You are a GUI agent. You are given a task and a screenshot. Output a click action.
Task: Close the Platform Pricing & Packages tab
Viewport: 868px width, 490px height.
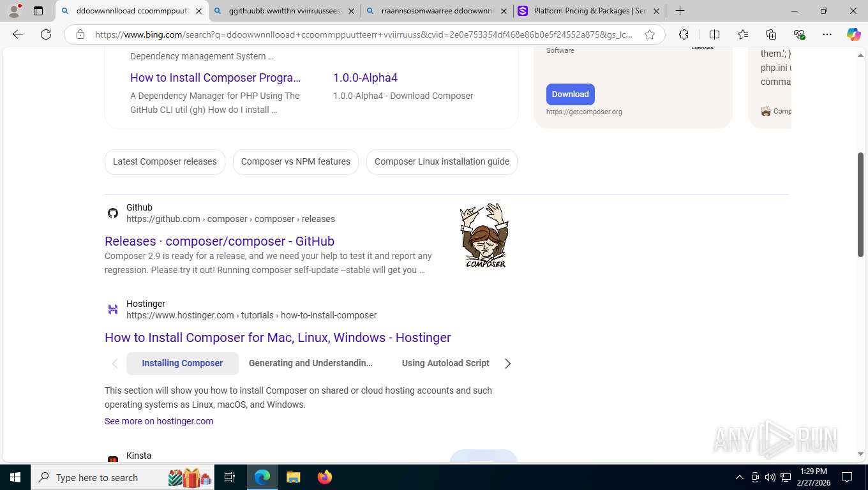[656, 11]
